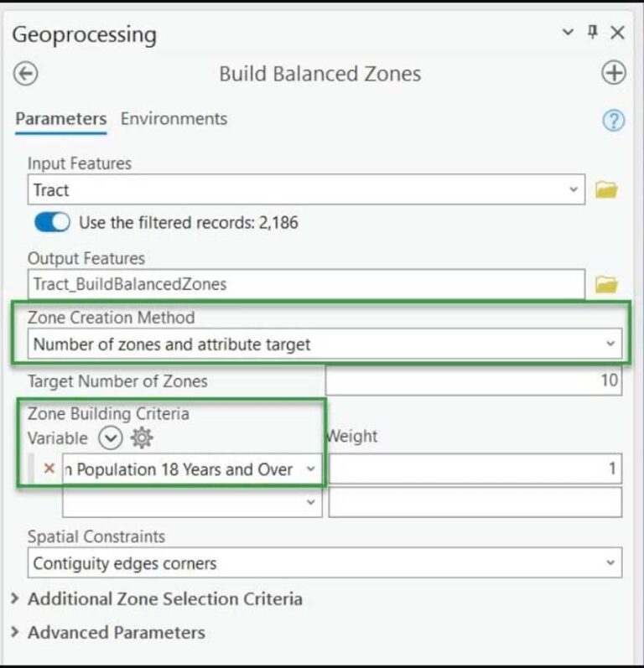Browse for Input Features using folder icon

coord(606,190)
